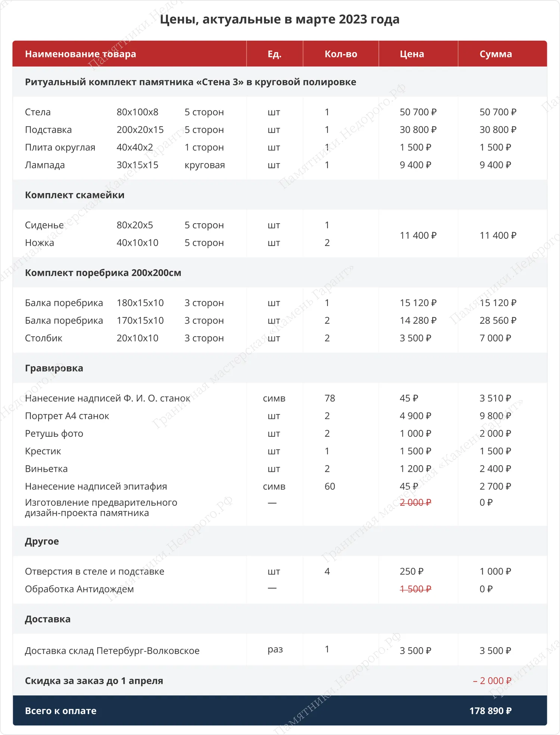Click the red discount amount – 2 000 ₽
Screen dimensions: 560x735
492,681
